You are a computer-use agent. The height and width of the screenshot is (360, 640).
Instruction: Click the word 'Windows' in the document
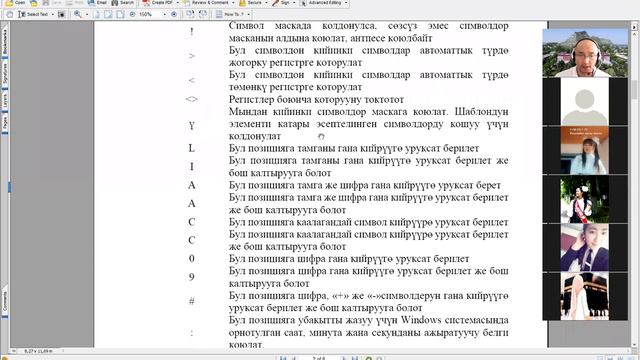tap(421, 320)
